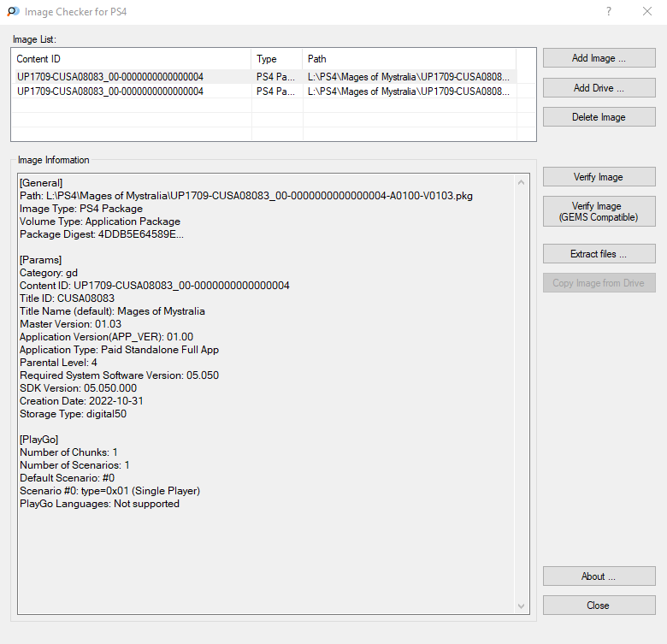The height and width of the screenshot is (644, 667).
Task: Click the Volume Type: Application Package line
Action: pos(100,222)
